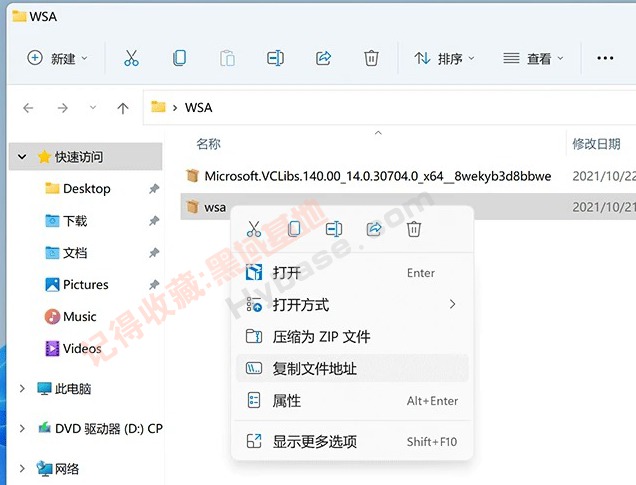Choose 打开 from the context menu
Viewport: 636px width, 485px height.
[352, 273]
